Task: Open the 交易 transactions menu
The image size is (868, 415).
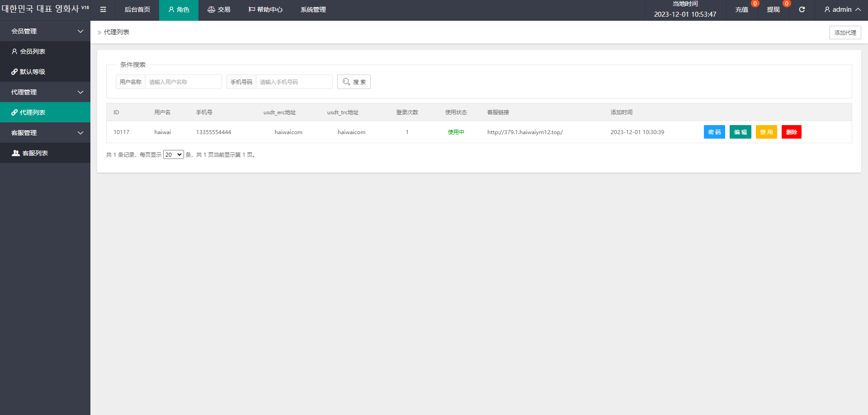Action: [219, 9]
